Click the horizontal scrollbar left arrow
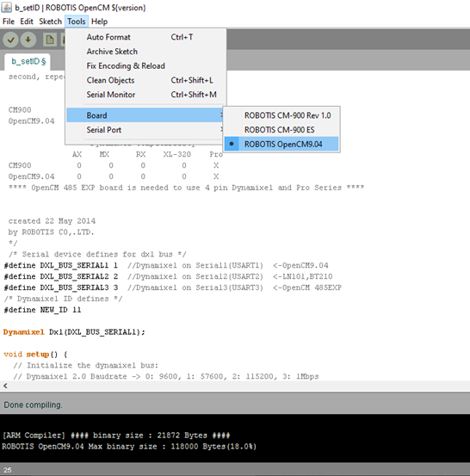The width and height of the screenshot is (470, 476). point(5,386)
